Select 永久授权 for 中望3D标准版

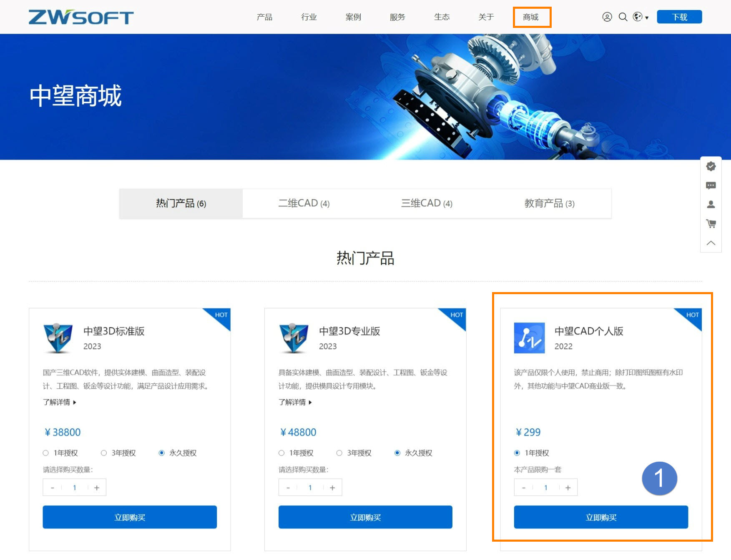(162, 453)
